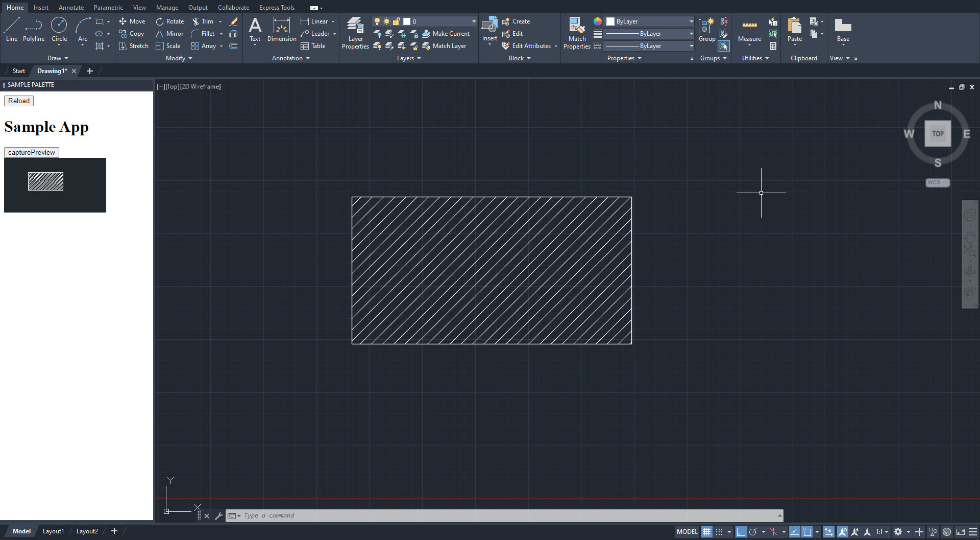Click the Group tool
Screen dimensions: 980x540
707,29
